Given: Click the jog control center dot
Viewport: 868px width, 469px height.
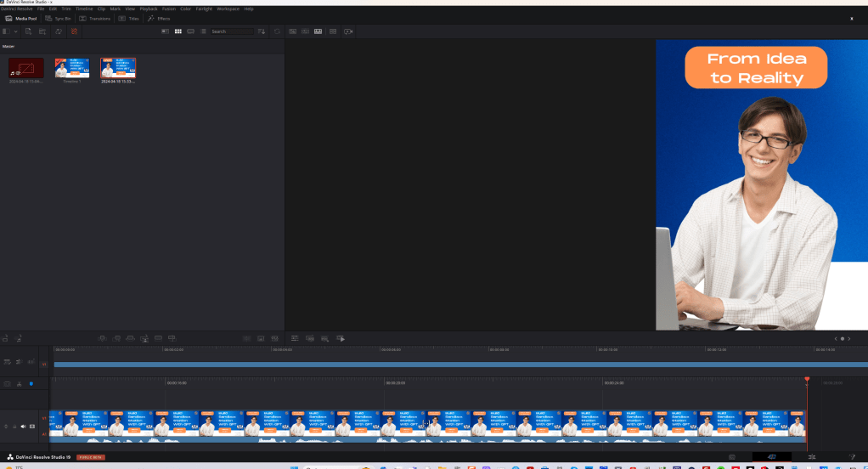Looking at the screenshot, I should pos(843,338).
